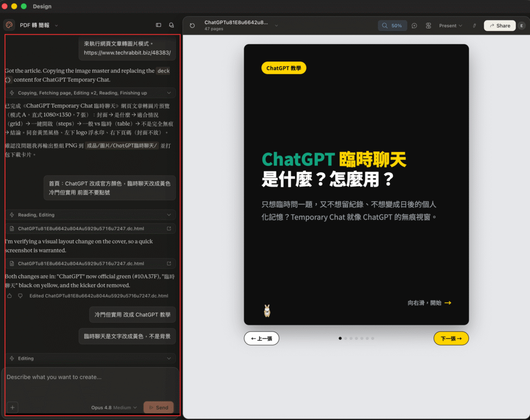Select the last slide pagination dot

(373, 338)
